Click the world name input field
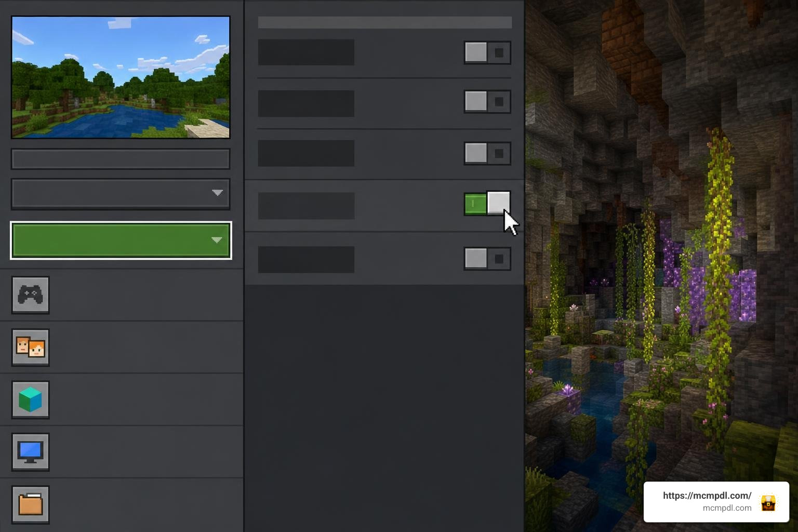This screenshot has height=532, width=798. click(x=121, y=159)
